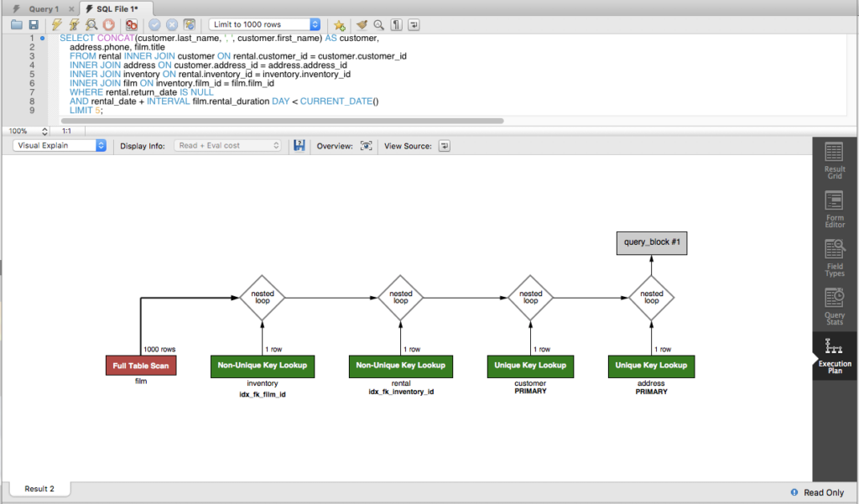Expand the Read + Eval cost dropdown
859x504 pixels.
click(x=227, y=145)
